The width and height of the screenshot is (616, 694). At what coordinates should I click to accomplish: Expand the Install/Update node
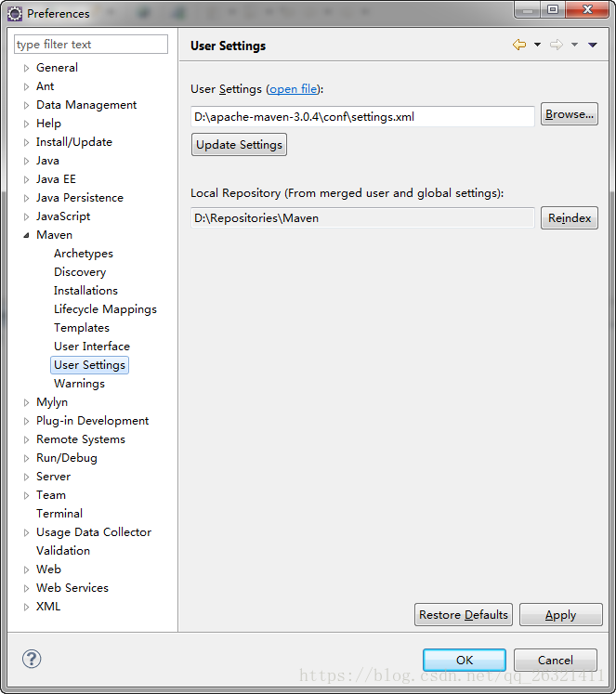[26, 142]
